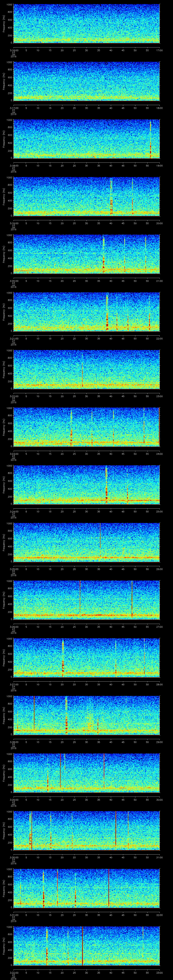Click the 21:00 end label on the time axis
Screen dimensions: 173x980
pyautogui.click(x=160, y=280)
